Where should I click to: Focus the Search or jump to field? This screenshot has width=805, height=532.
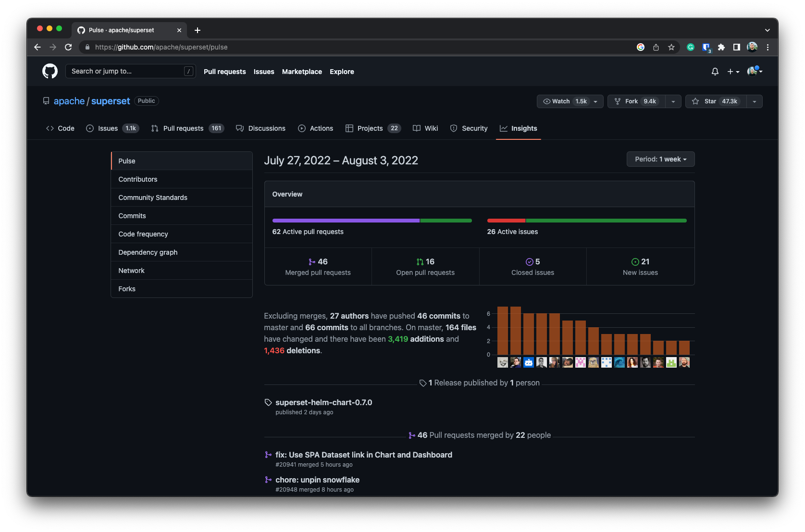130,71
